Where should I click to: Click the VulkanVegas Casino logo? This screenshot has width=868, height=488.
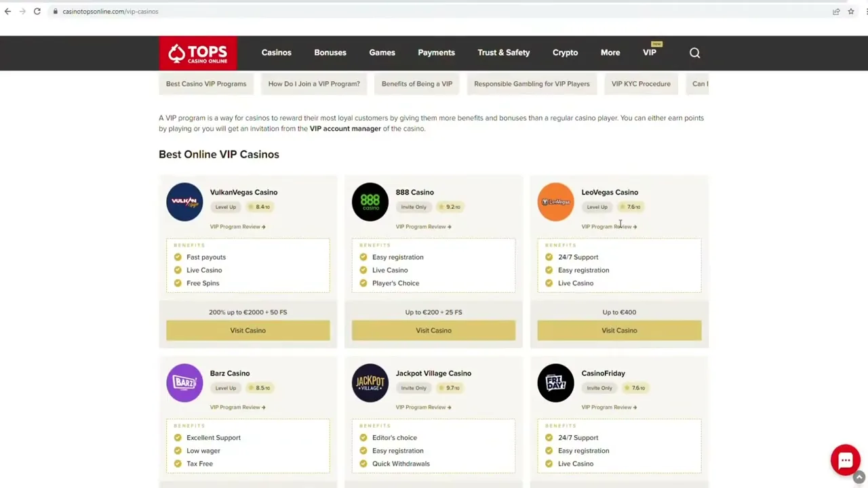click(x=184, y=202)
